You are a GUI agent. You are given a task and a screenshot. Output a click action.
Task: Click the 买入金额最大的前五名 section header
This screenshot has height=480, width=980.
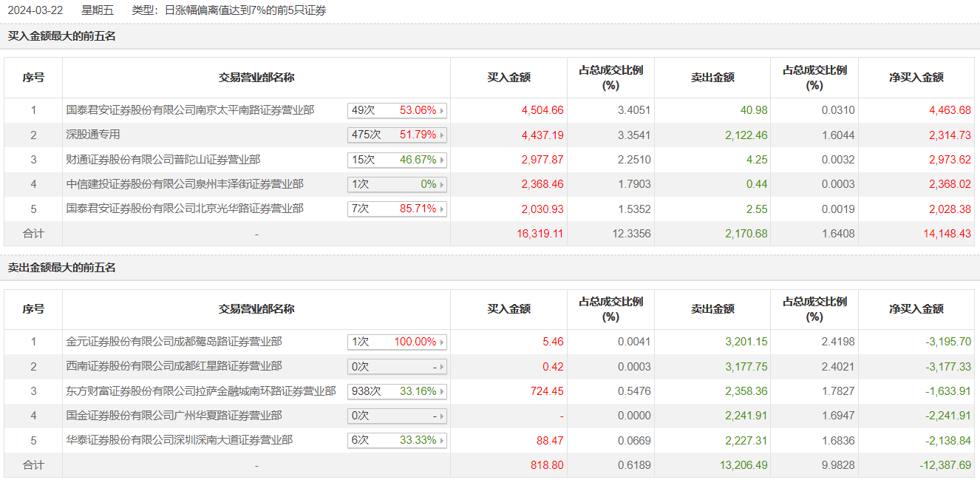62,36
